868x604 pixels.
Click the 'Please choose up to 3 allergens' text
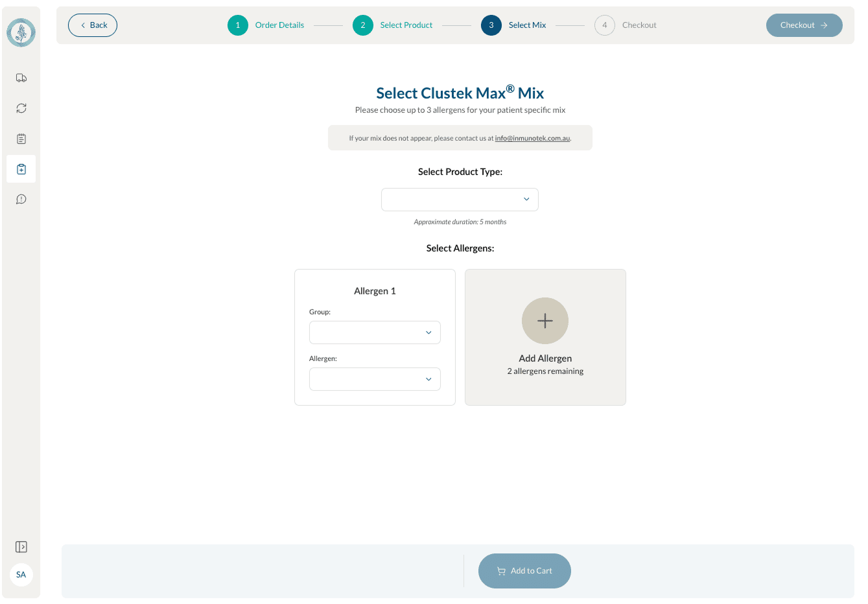[x=460, y=110]
